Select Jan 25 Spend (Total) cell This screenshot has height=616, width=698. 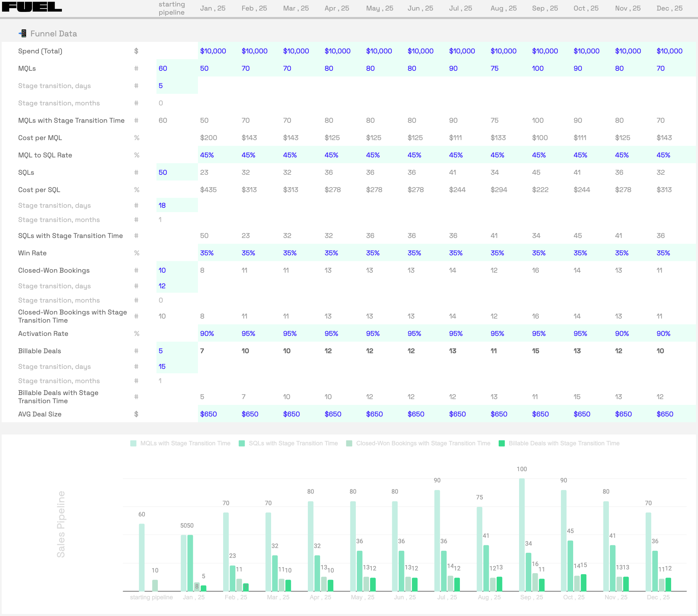(x=213, y=51)
